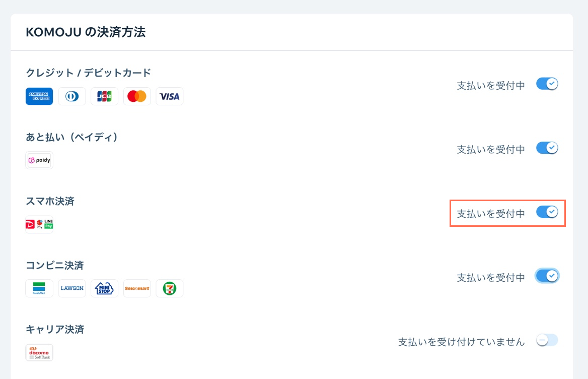
Task: Click the VISA card logo
Action: pyautogui.click(x=170, y=96)
